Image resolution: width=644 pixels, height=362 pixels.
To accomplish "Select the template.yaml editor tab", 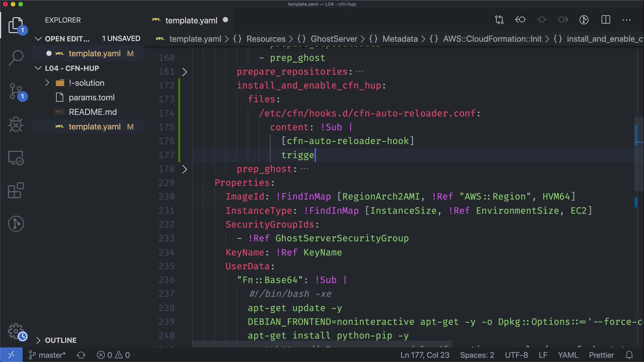I will pos(191,20).
